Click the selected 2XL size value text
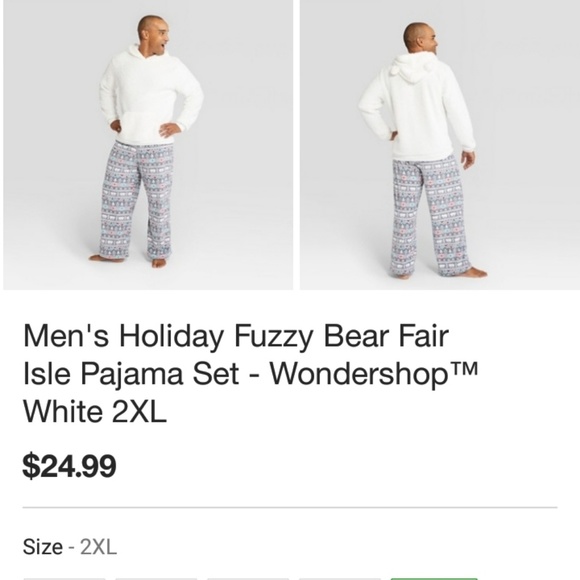The width and height of the screenshot is (580, 580). (99, 547)
